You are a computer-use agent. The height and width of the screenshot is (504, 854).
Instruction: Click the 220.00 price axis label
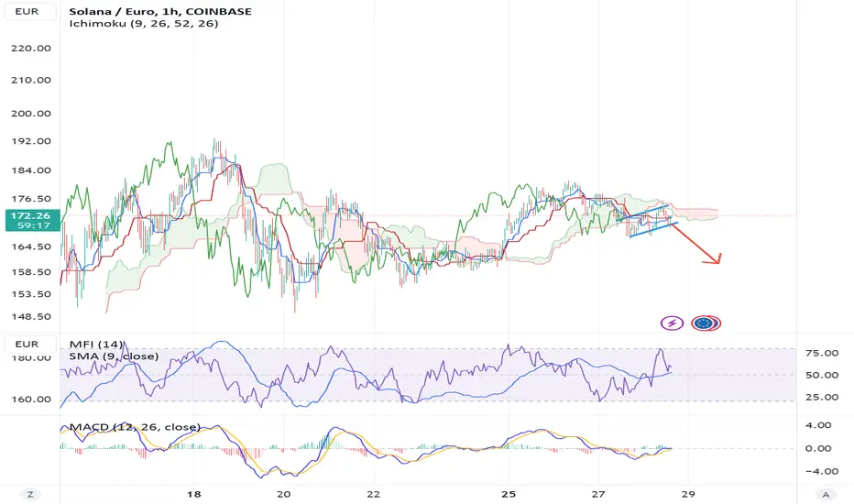(x=31, y=48)
